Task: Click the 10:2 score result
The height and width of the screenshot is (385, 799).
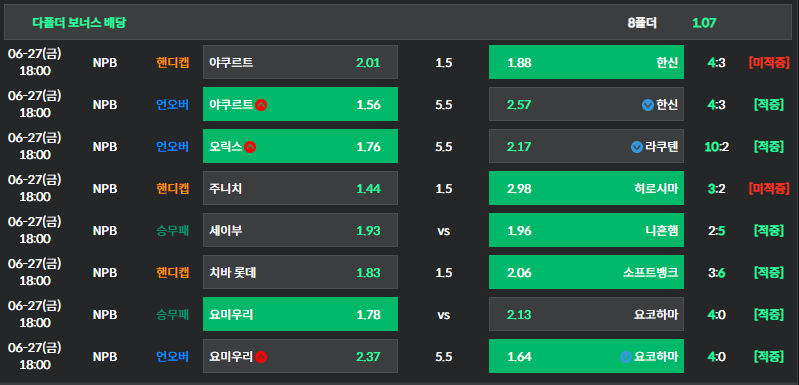Action: tap(716, 147)
